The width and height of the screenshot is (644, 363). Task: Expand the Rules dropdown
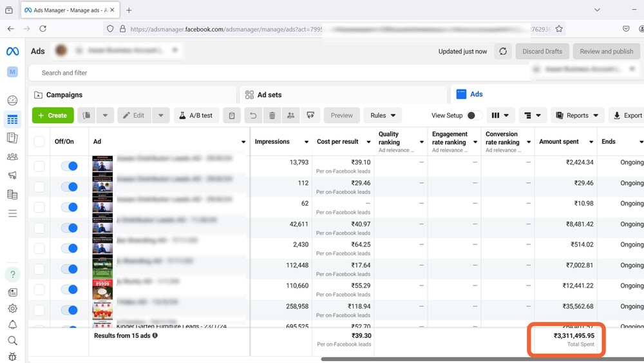(383, 115)
